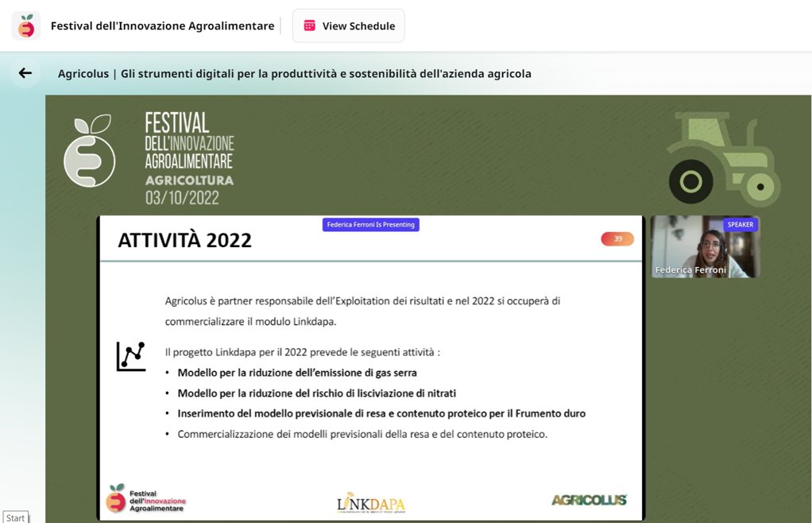Click the festival apple logo in the header

coord(26,25)
